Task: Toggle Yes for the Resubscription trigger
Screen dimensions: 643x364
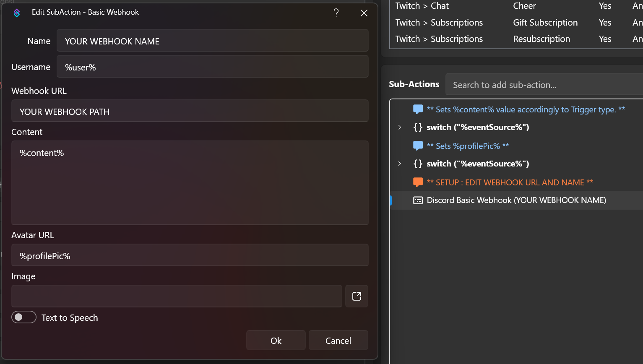Action: 605,39
